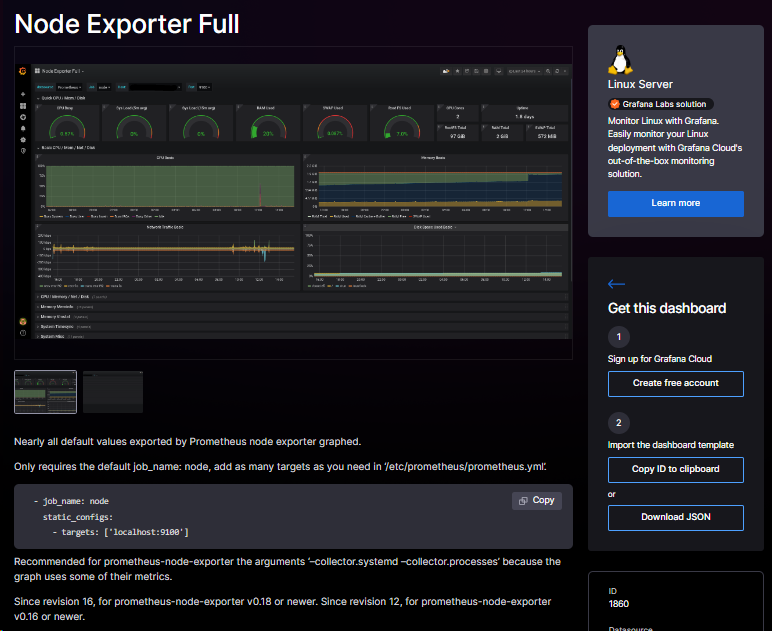Click the Linux Server title
The height and width of the screenshot is (631, 772).
pos(640,84)
